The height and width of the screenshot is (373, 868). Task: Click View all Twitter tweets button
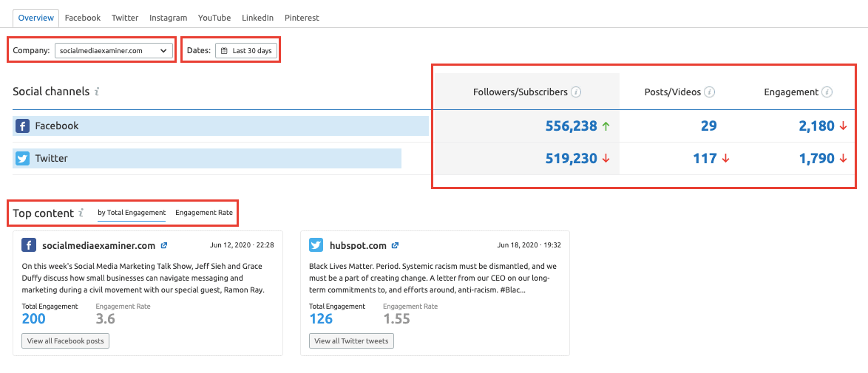pyautogui.click(x=351, y=341)
